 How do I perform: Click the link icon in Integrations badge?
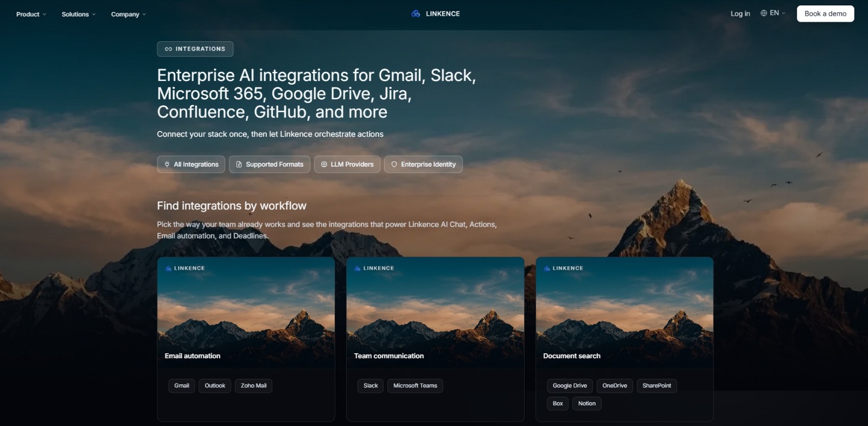[x=168, y=49]
